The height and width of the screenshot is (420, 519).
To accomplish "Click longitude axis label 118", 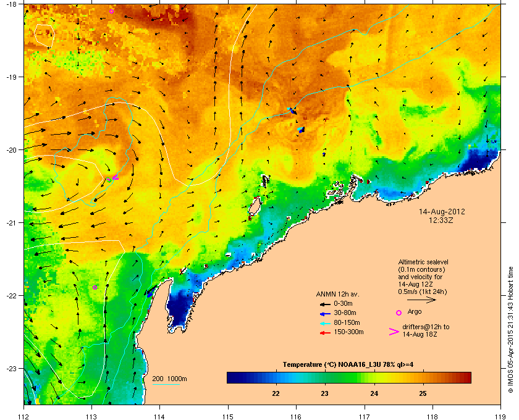I will [x=432, y=416].
